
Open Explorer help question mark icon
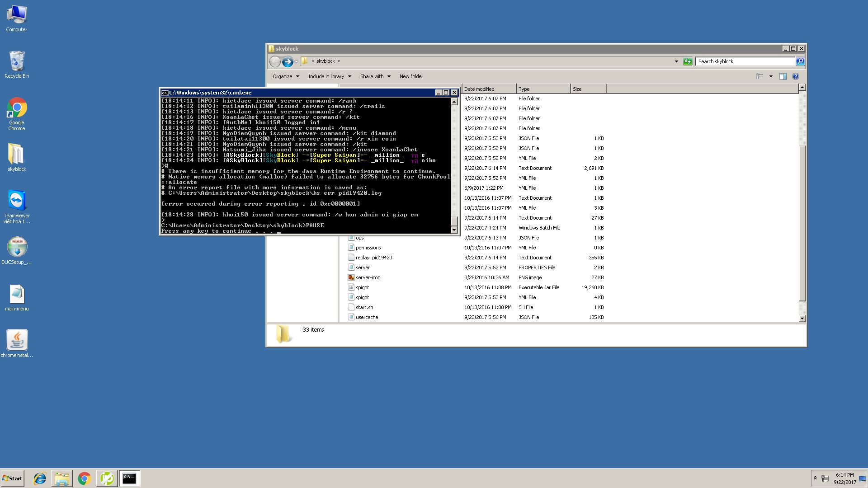click(x=796, y=76)
